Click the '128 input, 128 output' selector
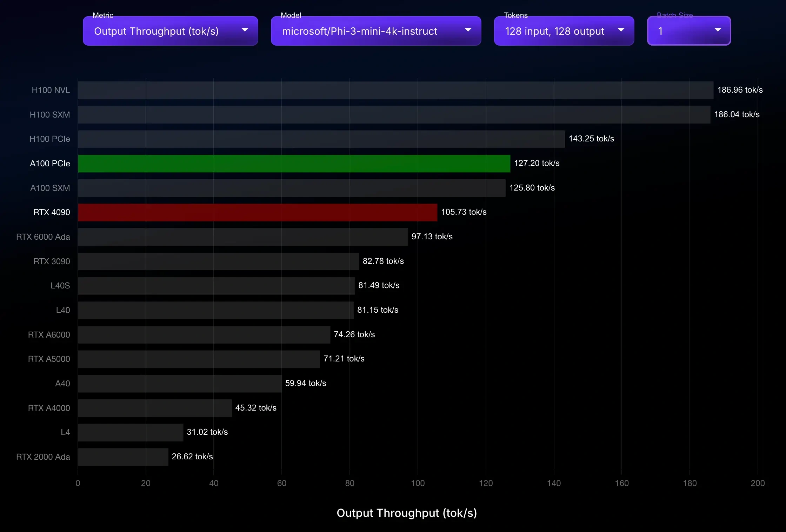 554,31
